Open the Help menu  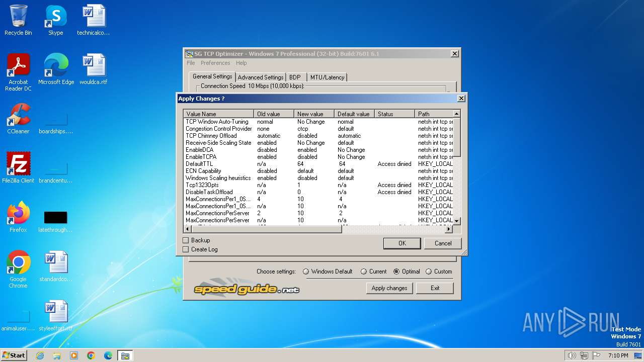pos(242,63)
